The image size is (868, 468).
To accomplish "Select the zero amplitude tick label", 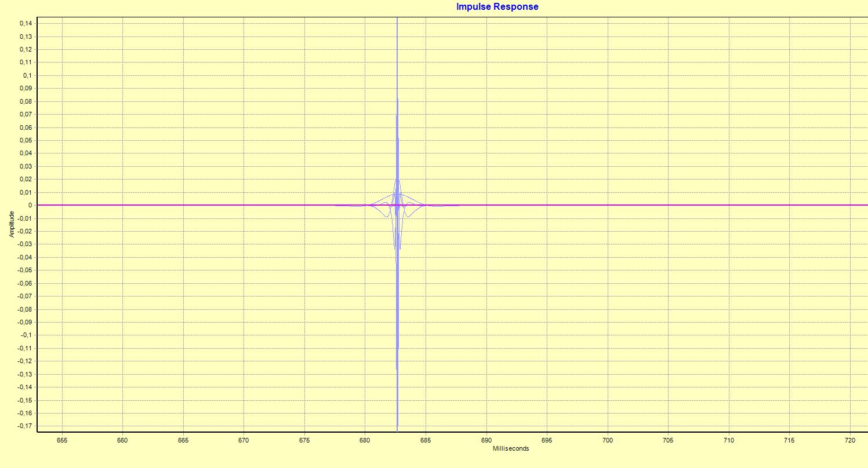I will (30, 205).
